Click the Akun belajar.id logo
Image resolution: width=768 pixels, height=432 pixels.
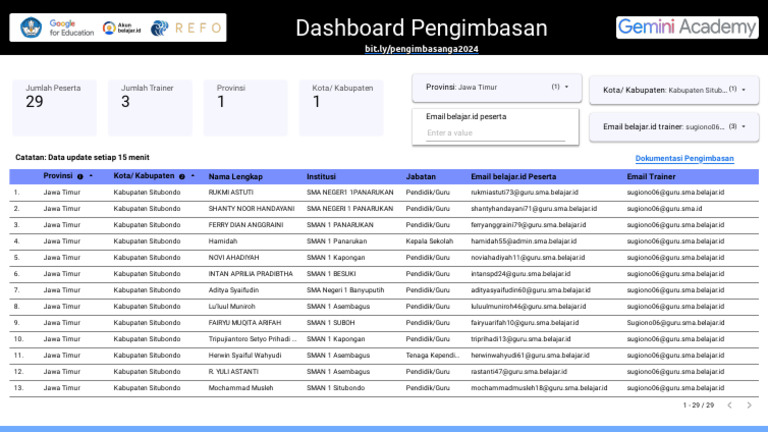click(121, 28)
